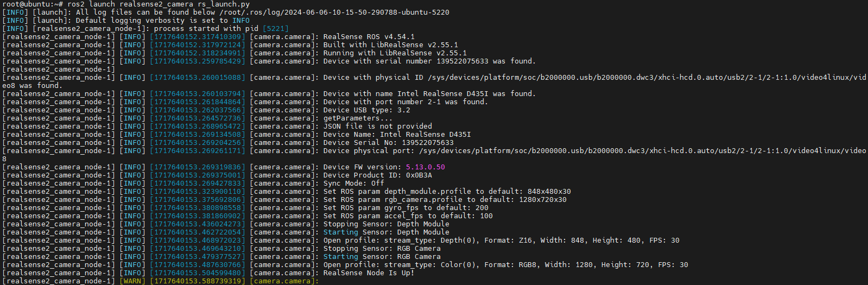Click the gyro_fps default 200 line
The image size is (868, 285).
[x=406, y=207]
